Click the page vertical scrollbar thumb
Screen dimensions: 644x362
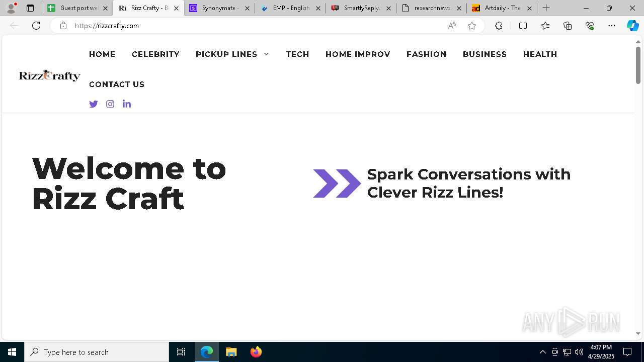pos(638,65)
